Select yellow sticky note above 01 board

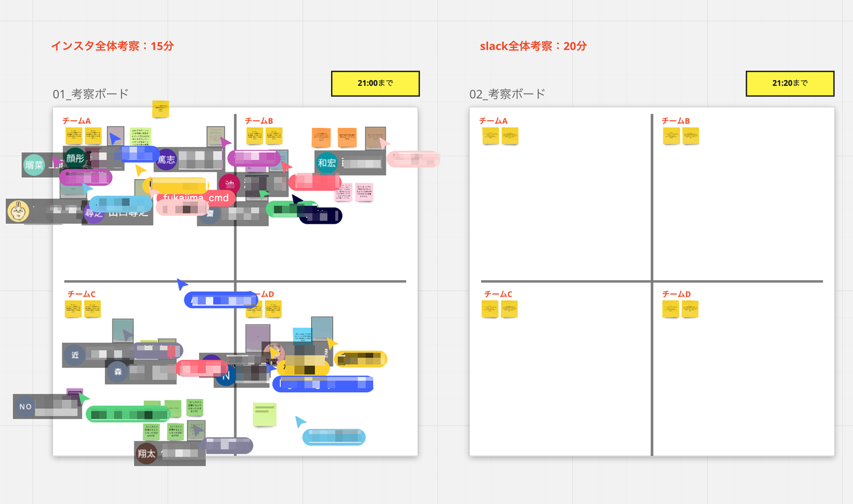[161, 109]
